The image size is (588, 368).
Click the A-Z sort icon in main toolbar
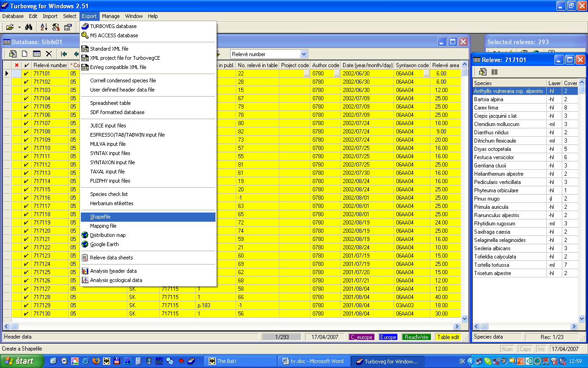[x=44, y=27]
